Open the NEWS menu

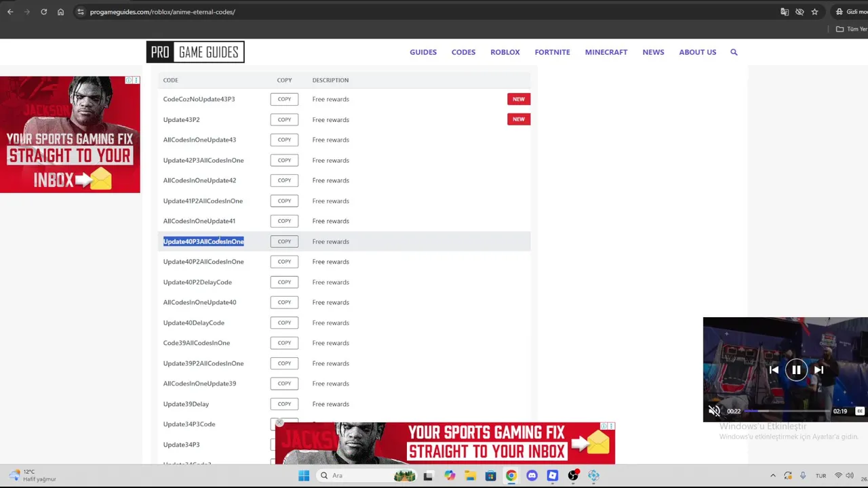[x=653, y=52]
